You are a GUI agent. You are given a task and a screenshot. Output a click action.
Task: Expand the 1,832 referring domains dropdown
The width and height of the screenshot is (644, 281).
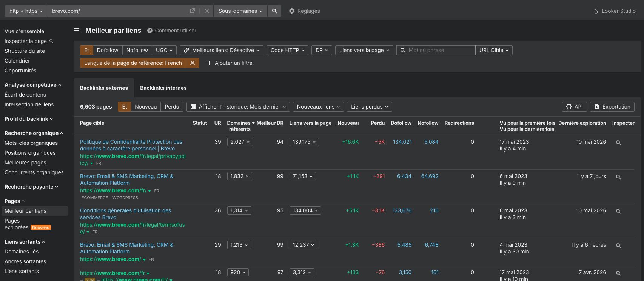240,176
